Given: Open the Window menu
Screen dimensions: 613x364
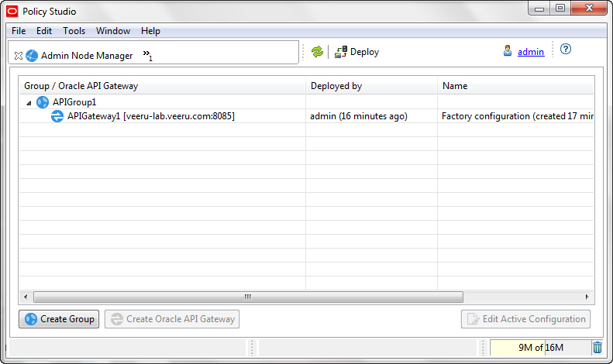Looking at the screenshot, I should (113, 31).
